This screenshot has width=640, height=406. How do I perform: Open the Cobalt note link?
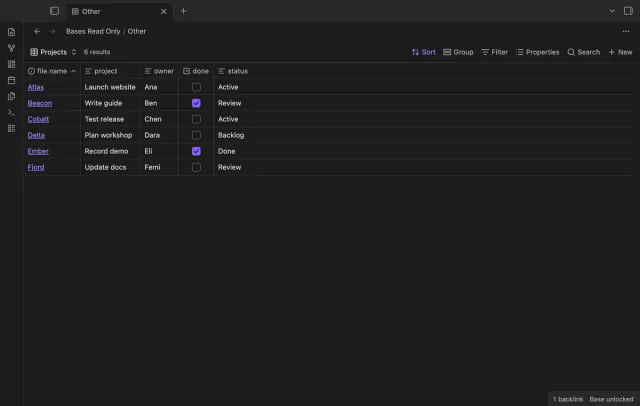38,119
